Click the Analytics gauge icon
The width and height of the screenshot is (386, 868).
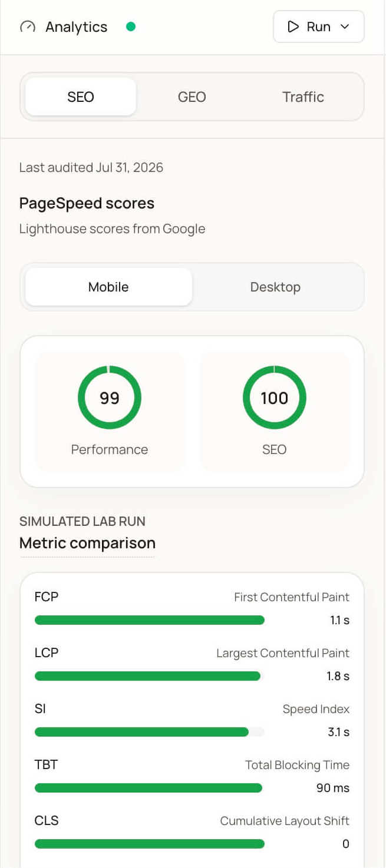pos(28,27)
